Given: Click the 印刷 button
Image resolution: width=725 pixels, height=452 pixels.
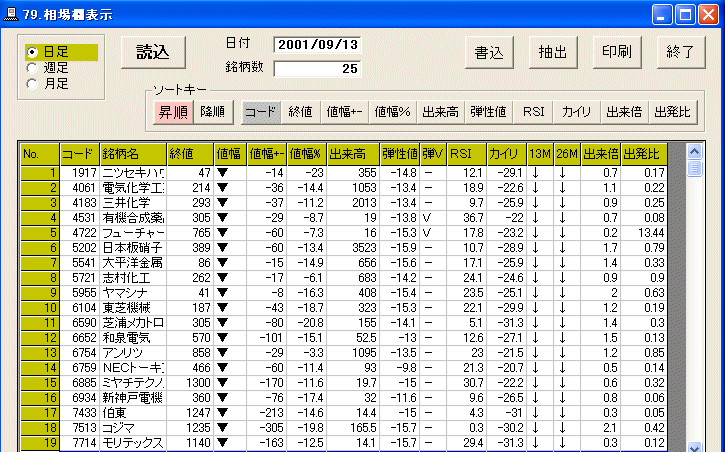Looking at the screenshot, I should click(617, 52).
